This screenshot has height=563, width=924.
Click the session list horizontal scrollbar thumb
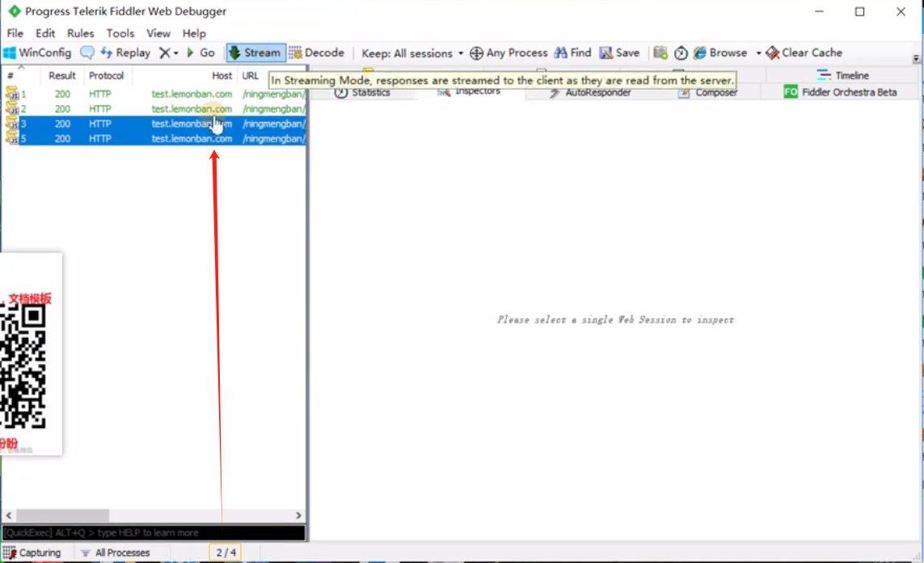pyautogui.click(x=62, y=515)
